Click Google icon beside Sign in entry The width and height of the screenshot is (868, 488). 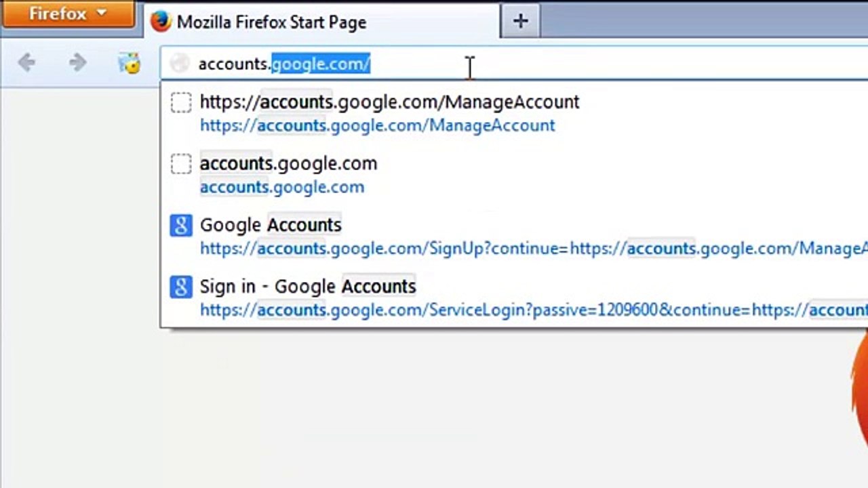180,287
